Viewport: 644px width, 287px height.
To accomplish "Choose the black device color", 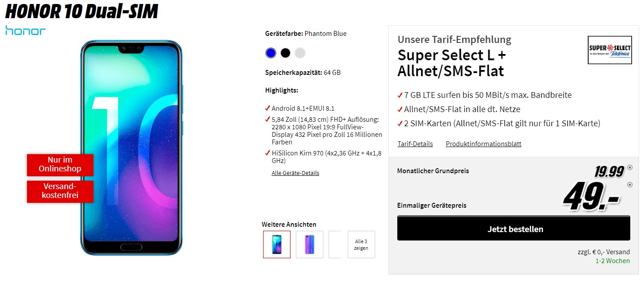I will (285, 53).
